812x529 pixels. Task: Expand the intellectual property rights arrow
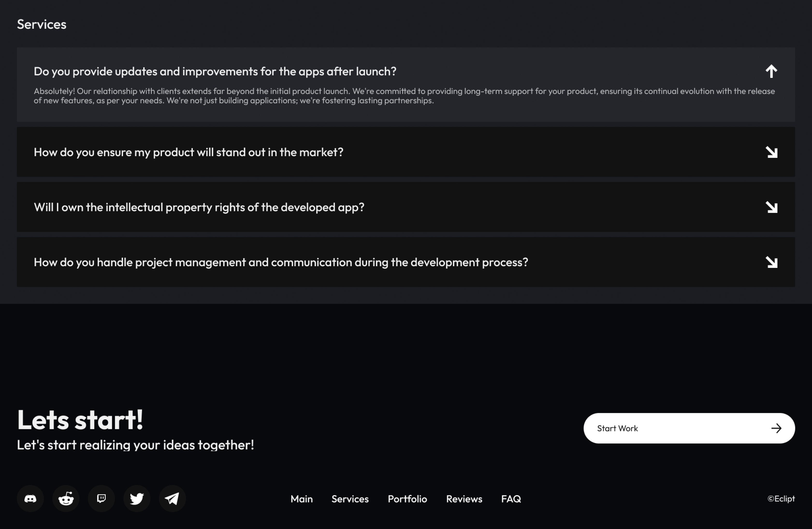tap(771, 207)
